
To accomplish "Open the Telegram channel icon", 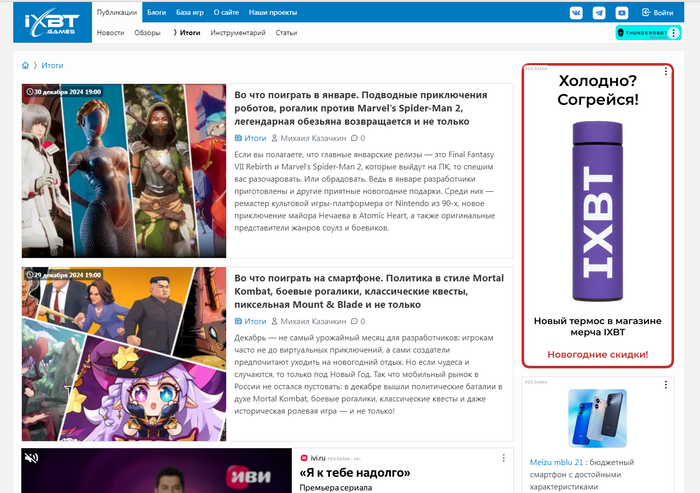I will click(x=599, y=13).
